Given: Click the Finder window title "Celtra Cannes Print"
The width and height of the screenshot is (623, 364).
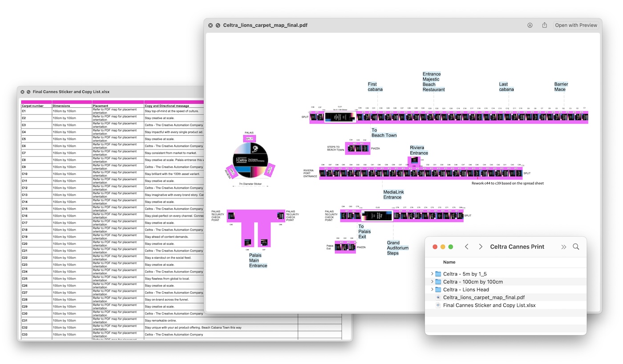Looking at the screenshot, I should tap(517, 247).
